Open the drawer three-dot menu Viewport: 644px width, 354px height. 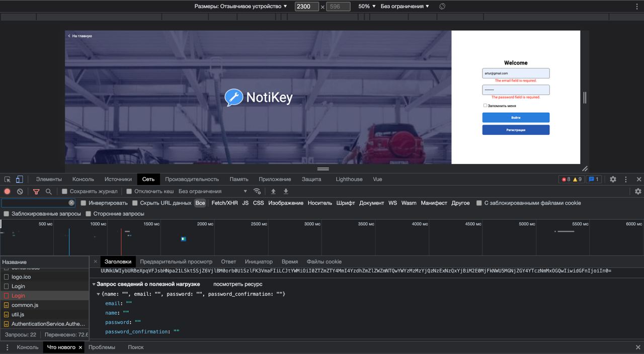coord(7,347)
